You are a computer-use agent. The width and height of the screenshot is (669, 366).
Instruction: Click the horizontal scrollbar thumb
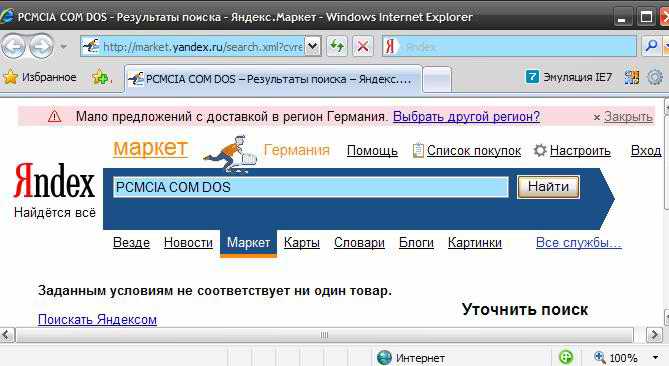click(x=324, y=335)
